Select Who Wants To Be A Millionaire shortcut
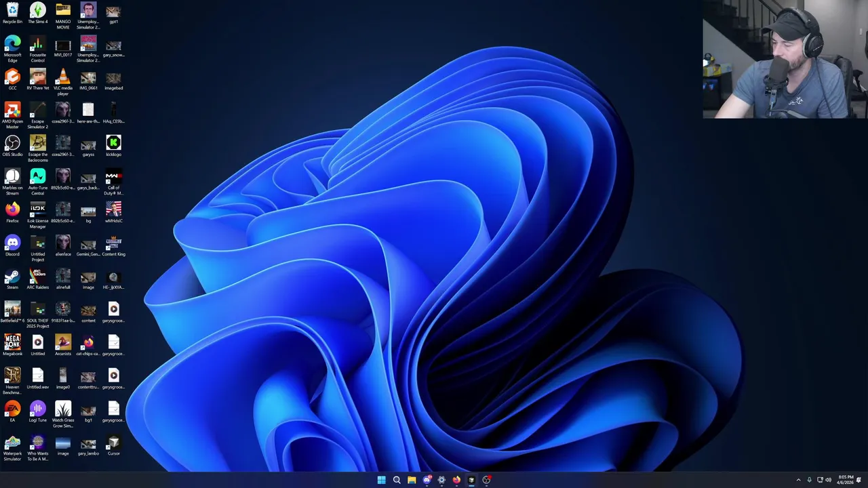868x488 pixels. (x=37, y=447)
